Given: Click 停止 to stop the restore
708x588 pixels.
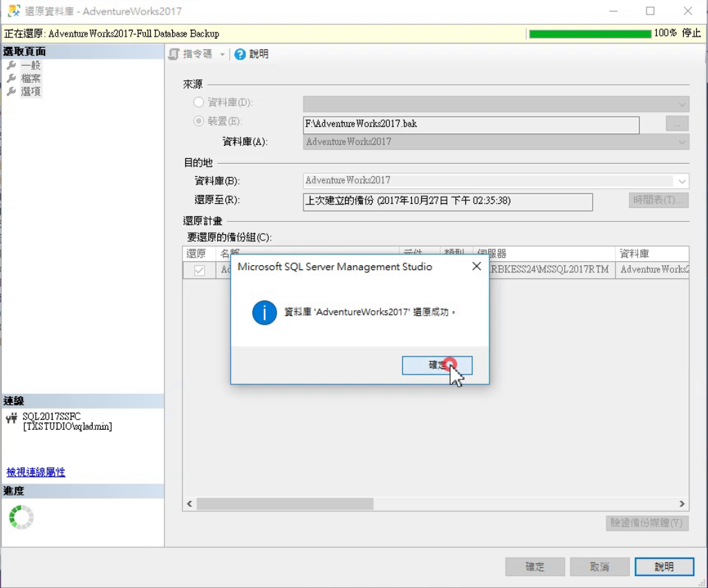Looking at the screenshot, I should [691, 33].
